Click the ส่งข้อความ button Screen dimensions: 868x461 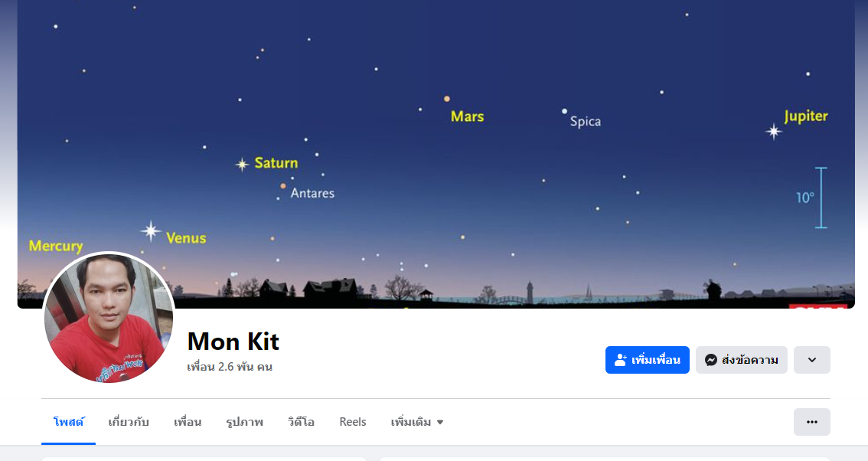[741, 360]
